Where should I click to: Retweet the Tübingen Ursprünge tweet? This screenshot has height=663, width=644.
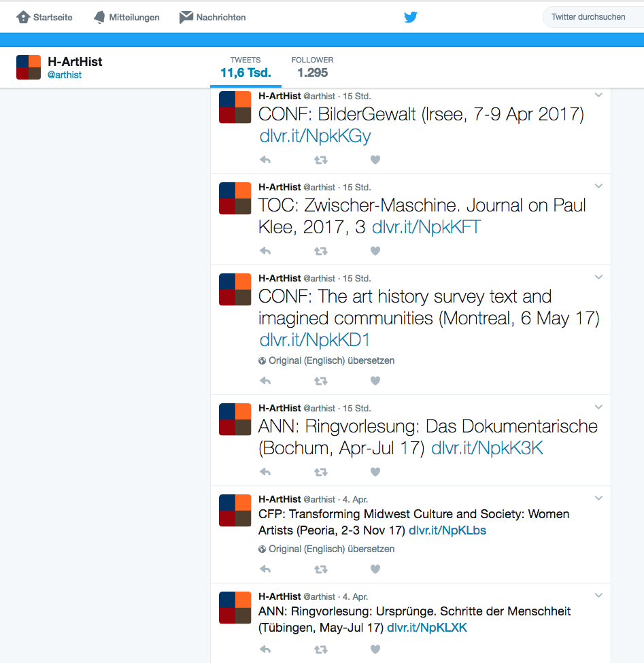coord(321,649)
